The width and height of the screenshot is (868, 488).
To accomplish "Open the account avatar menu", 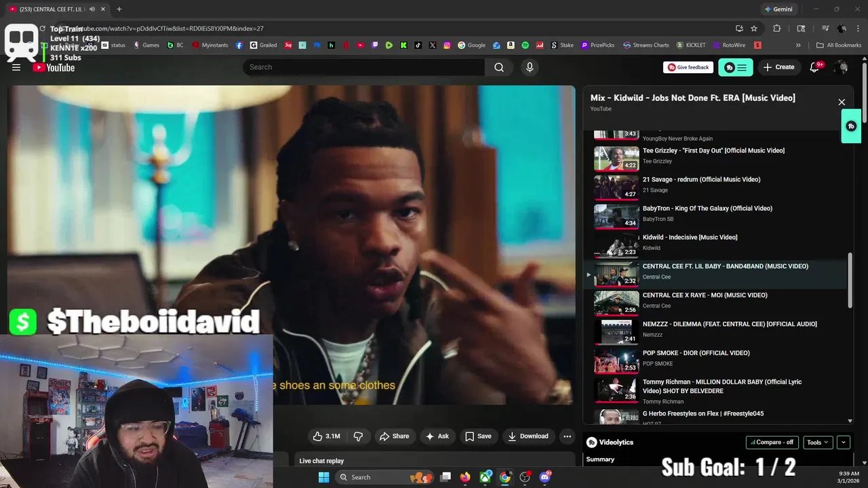I will pyautogui.click(x=841, y=67).
